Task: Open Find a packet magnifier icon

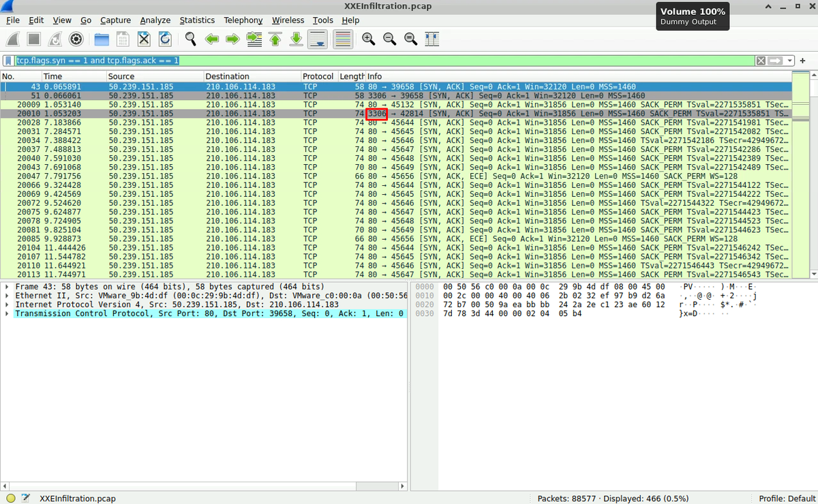Action: pyautogui.click(x=191, y=40)
